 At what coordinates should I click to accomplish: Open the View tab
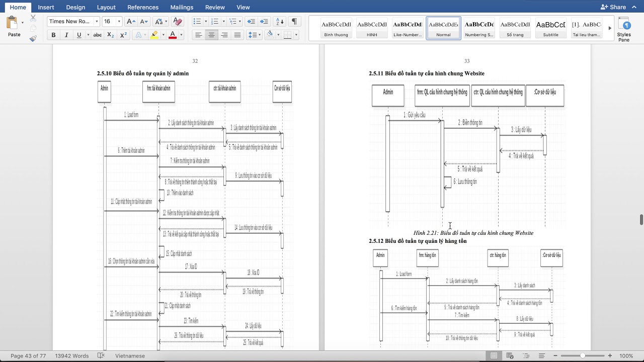tap(243, 8)
